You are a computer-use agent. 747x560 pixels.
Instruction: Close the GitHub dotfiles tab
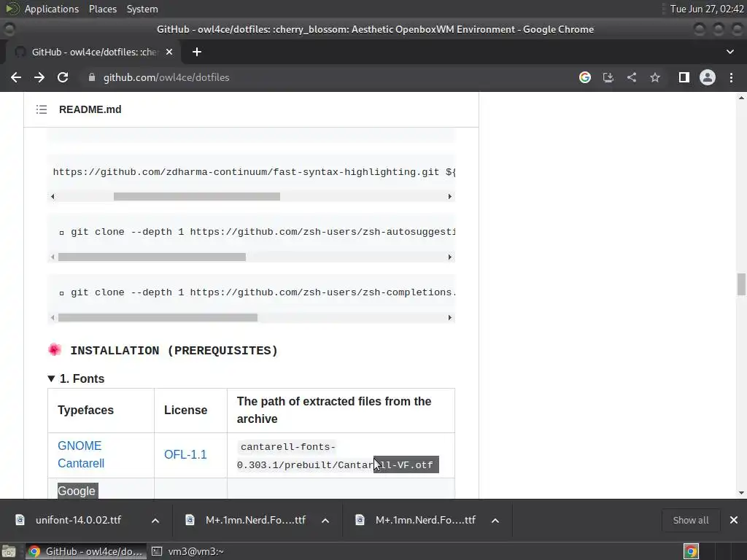[169, 52]
